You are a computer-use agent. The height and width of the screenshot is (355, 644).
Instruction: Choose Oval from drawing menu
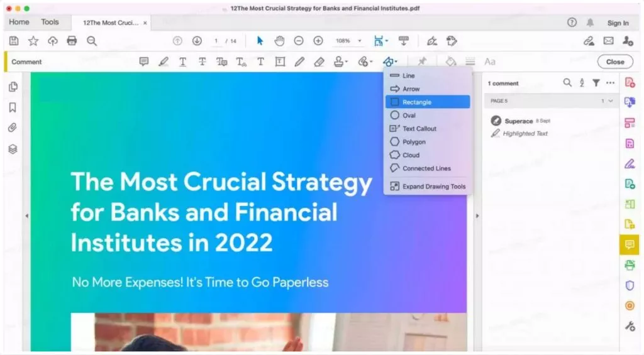[x=428, y=116]
